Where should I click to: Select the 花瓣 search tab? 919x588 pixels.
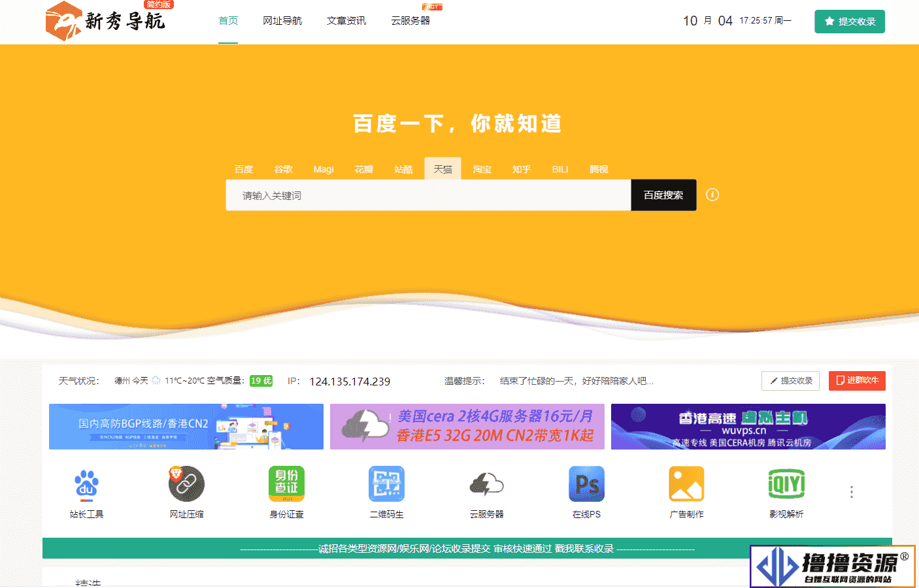coord(363,169)
